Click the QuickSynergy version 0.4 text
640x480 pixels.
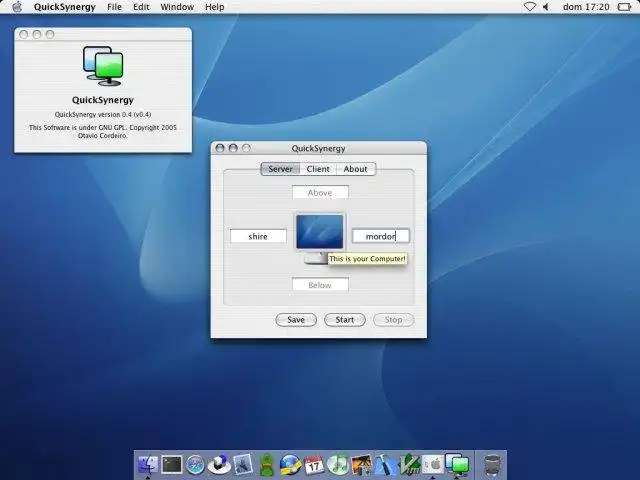click(x=103, y=114)
